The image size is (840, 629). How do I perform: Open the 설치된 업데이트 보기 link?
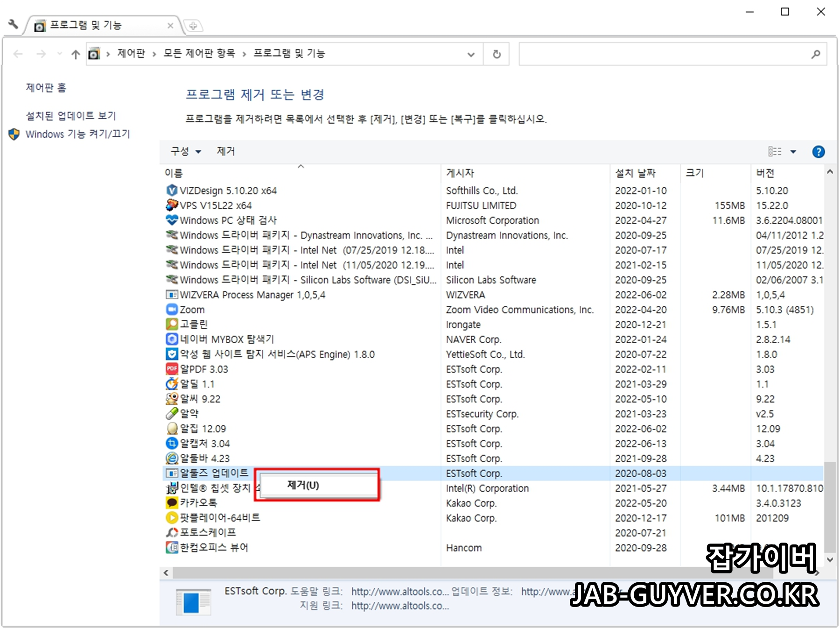[70, 115]
